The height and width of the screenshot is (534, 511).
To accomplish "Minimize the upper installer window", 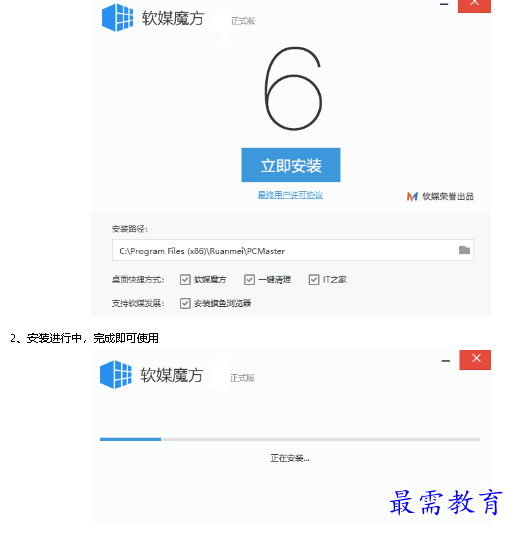I will pos(444,4).
